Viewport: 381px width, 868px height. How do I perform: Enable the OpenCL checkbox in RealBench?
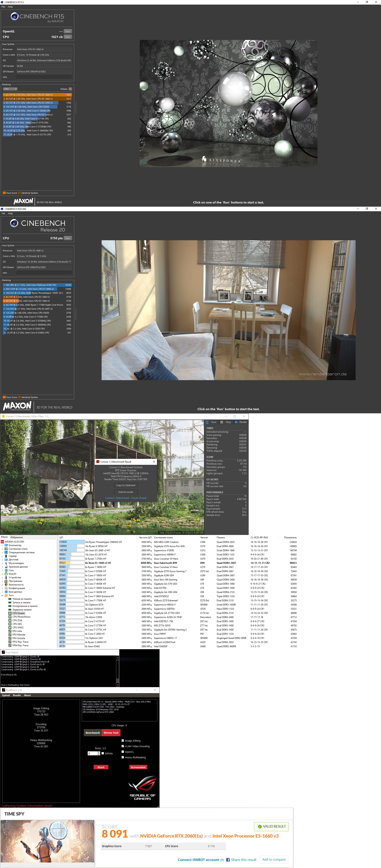tap(122, 752)
